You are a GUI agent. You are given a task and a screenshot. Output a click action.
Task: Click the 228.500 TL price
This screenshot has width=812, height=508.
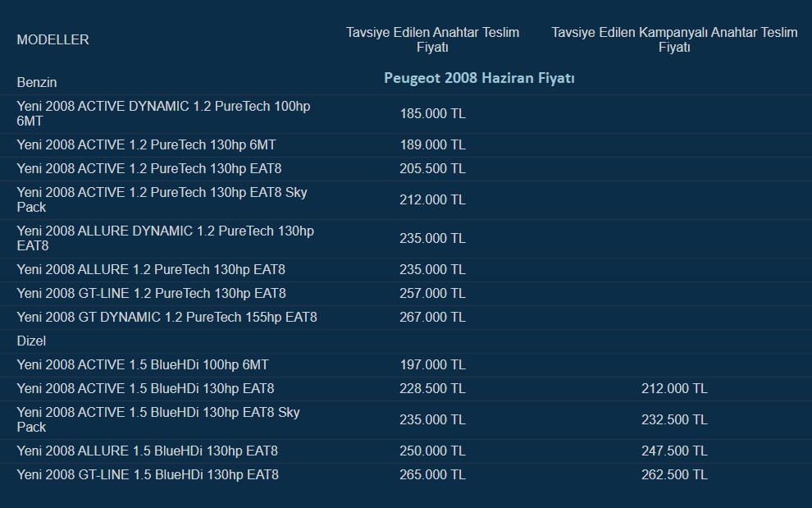(x=432, y=389)
